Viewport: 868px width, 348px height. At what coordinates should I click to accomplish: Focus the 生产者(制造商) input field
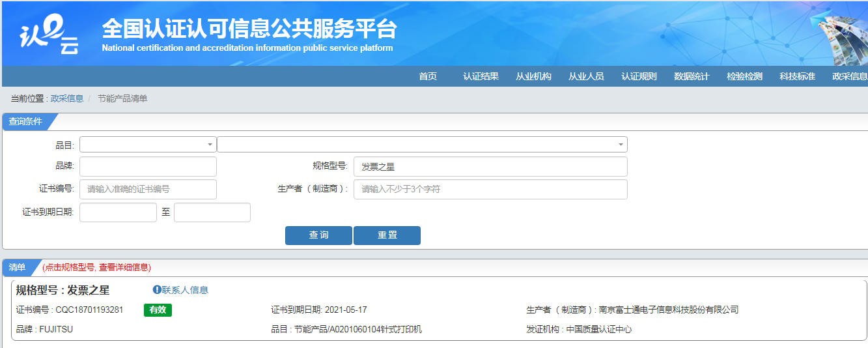[x=490, y=189]
